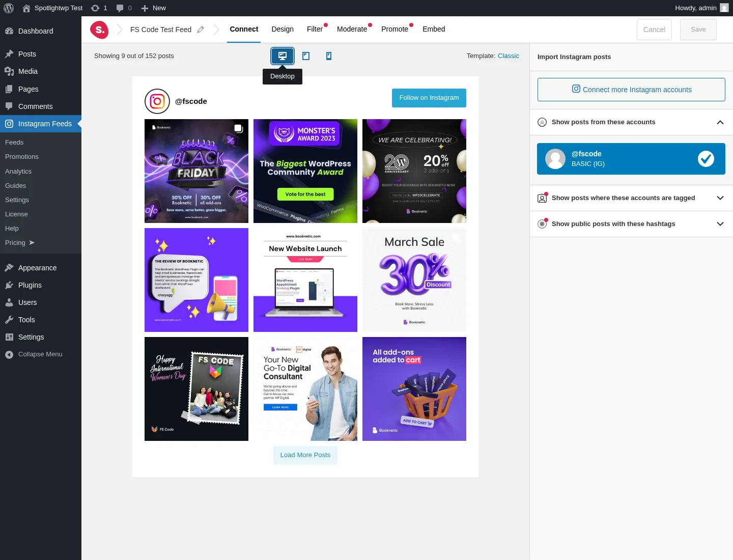Click the Plugins plug icon
This screenshot has width=733, height=560.
[x=9, y=285]
